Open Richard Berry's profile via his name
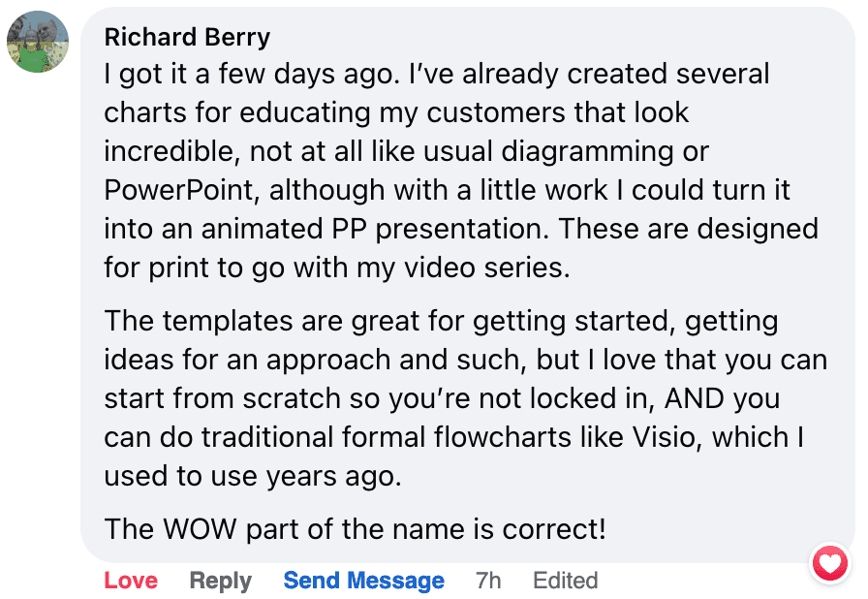Screen dimensions: 868x599 187,37
